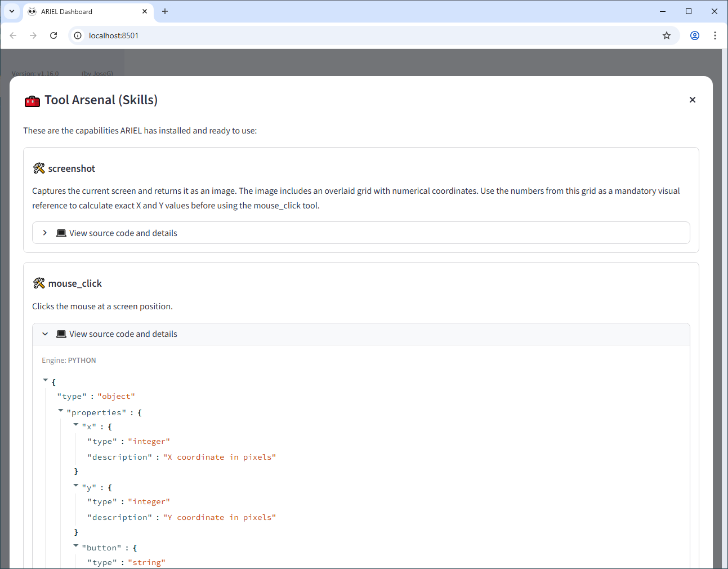Collapse the "x" property node

pos(76,425)
